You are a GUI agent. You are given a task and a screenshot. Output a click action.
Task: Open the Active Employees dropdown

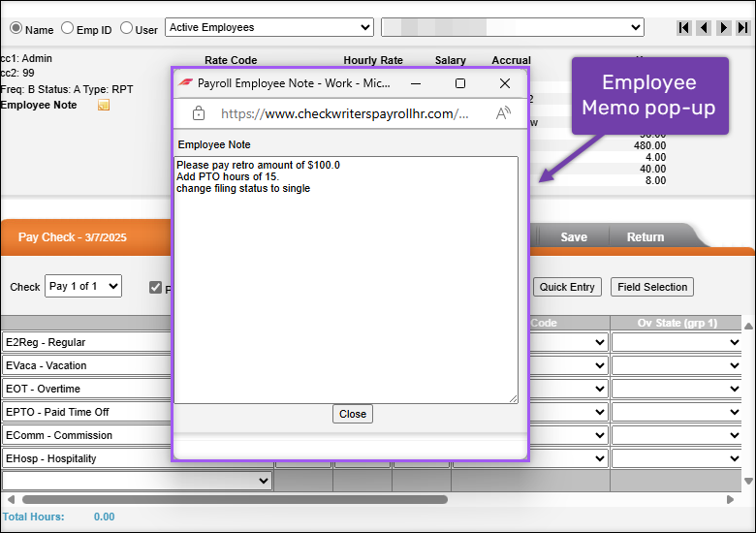[268, 27]
